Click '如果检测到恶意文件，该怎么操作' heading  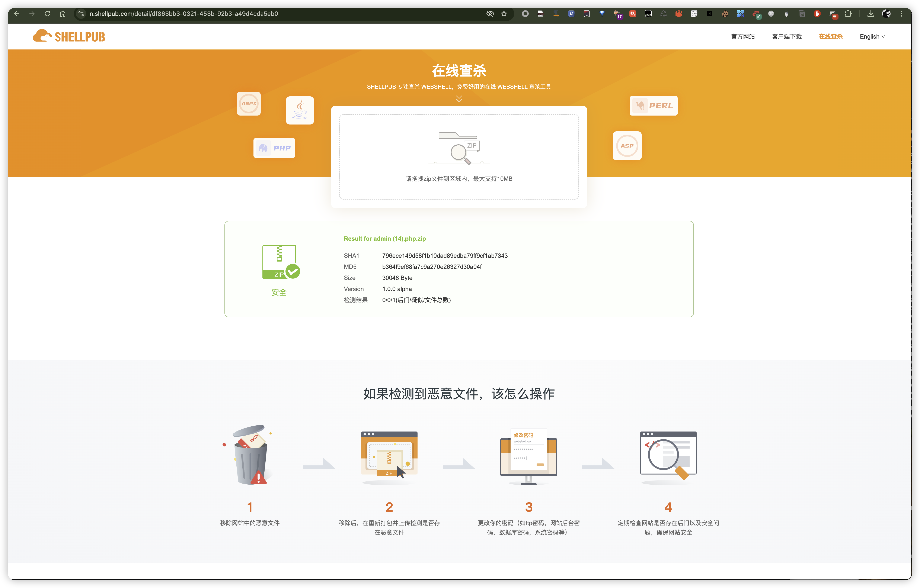(x=459, y=394)
